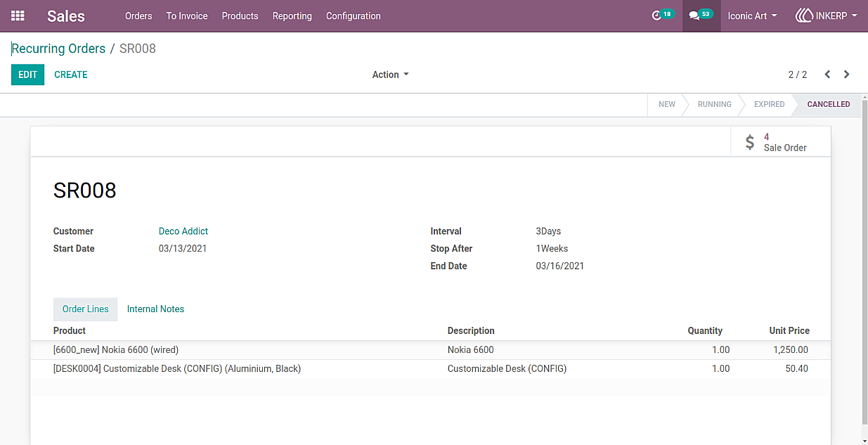Sort by the Description column header

click(x=471, y=330)
